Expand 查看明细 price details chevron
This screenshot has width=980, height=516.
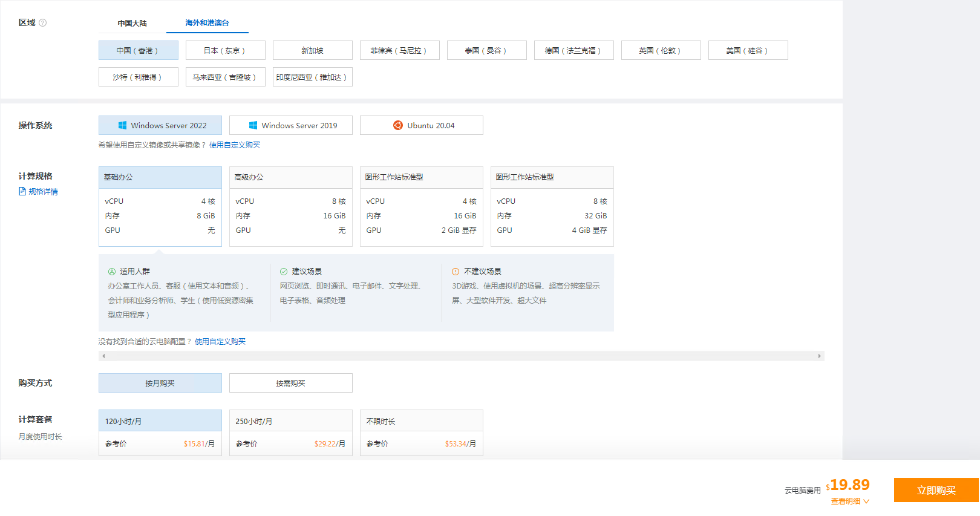click(866, 501)
